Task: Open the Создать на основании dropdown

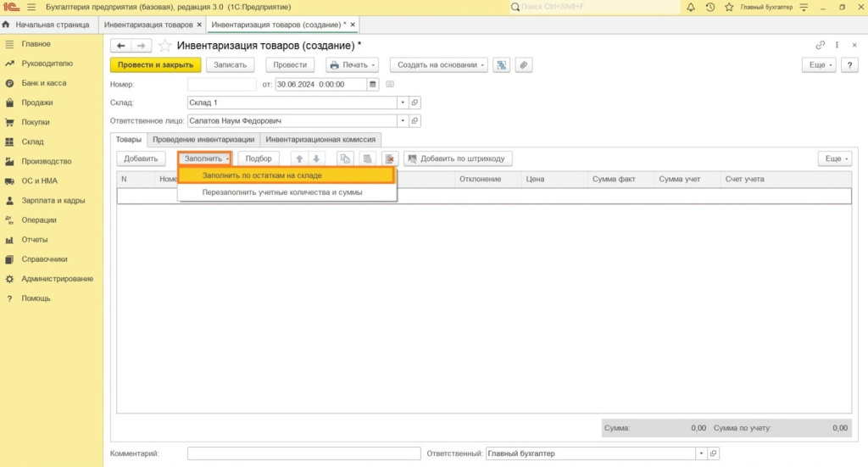Action: (x=439, y=65)
